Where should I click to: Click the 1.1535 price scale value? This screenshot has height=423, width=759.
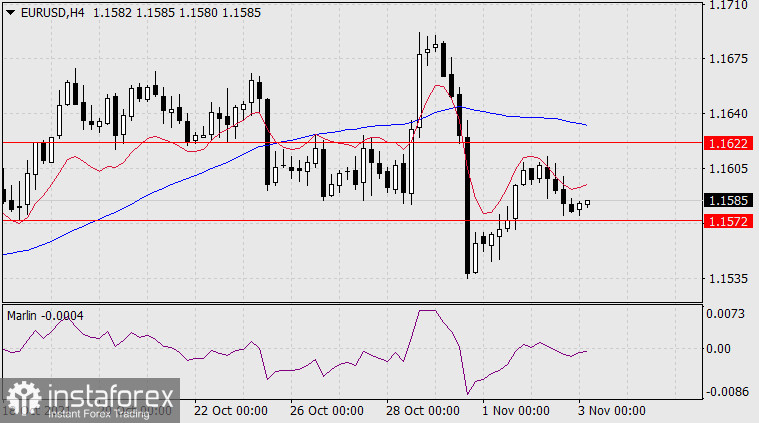click(726, 277)
